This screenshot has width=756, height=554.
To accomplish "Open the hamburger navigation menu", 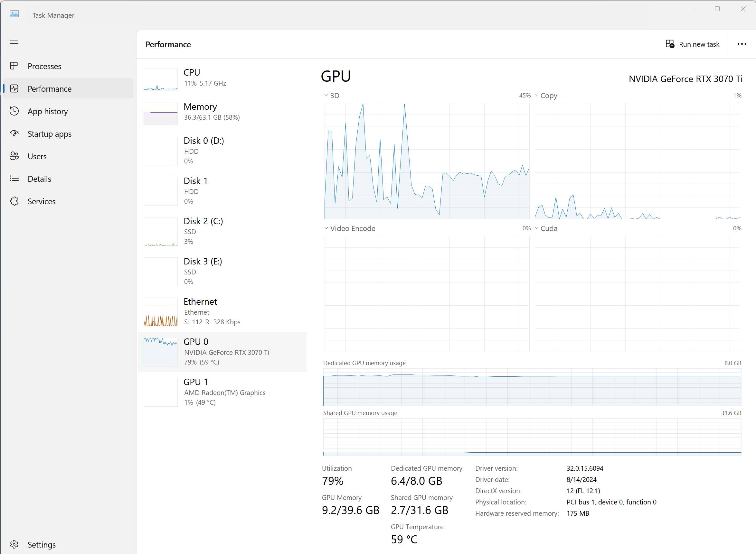I will (14, 44).
